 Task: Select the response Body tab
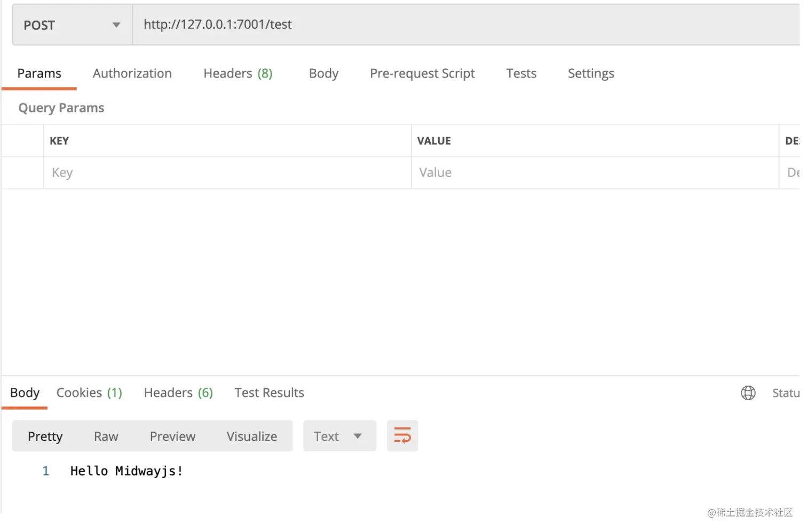(x=25, y=393)
